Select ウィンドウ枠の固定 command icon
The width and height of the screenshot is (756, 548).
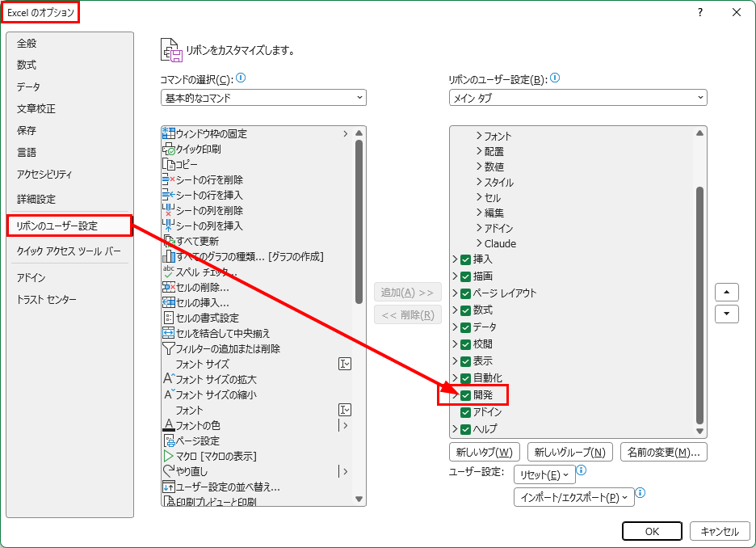coord(168,133)
